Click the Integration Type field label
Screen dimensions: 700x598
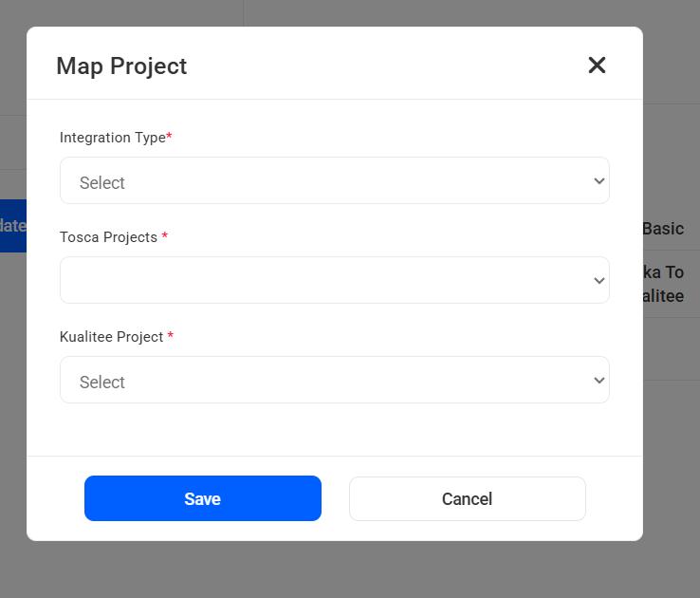[x=112, y=138]
